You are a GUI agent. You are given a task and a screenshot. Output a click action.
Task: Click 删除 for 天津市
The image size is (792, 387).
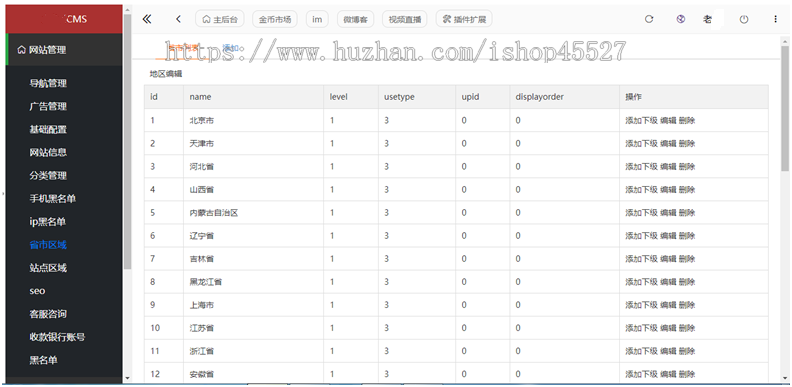687,143
